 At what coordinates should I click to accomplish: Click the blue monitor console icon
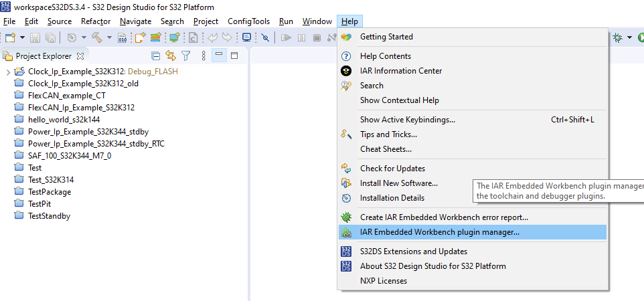click(x=246, y=37)
